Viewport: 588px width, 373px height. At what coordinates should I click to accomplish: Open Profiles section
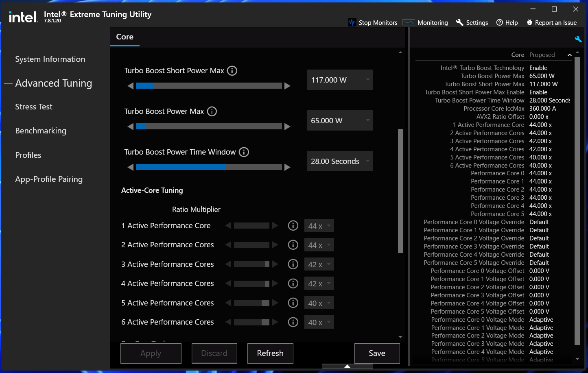(28, 155)
